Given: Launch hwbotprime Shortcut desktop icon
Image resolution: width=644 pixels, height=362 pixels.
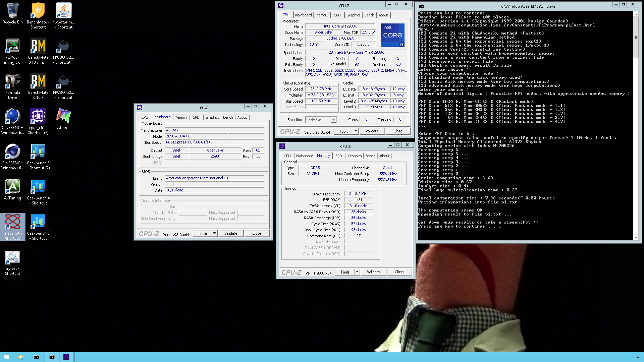Looking at the screenshot, I should point(63,16).
